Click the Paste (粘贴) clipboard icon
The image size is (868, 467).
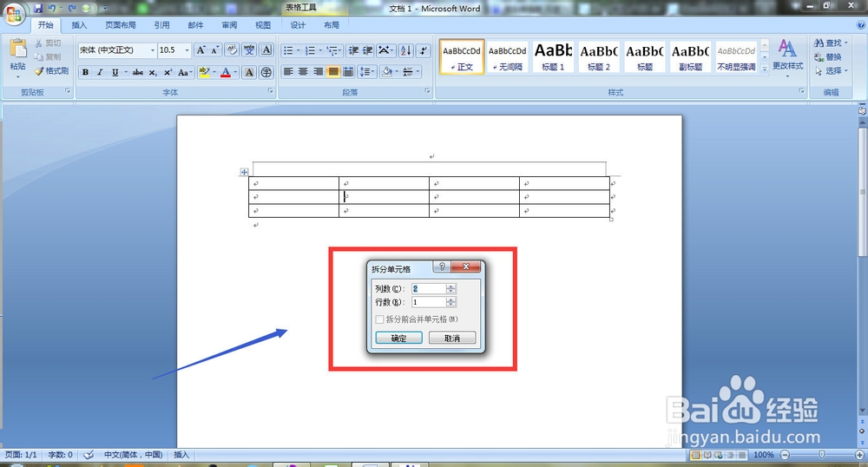click(x=17, y=49)
